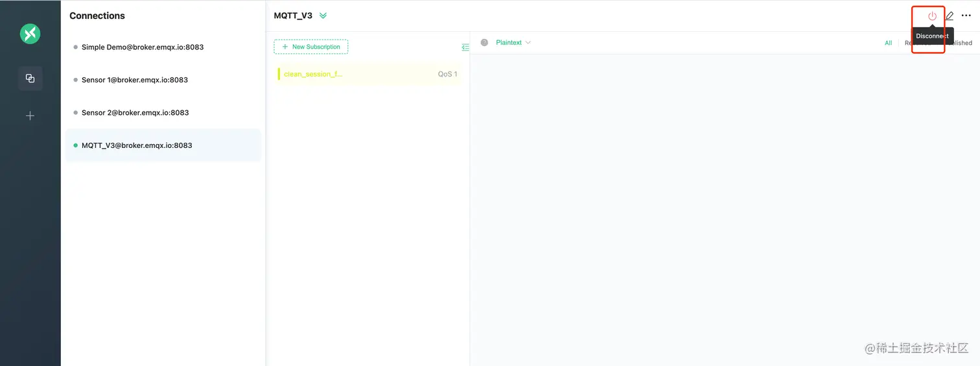Click the red Disconnect power icon
The width and height of the screenshot is (980, 366).
coord(932,16)
